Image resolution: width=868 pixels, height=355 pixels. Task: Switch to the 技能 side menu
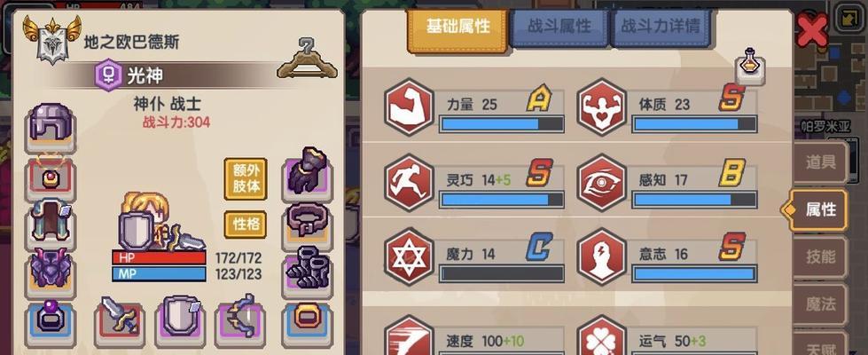pos(820,257)
